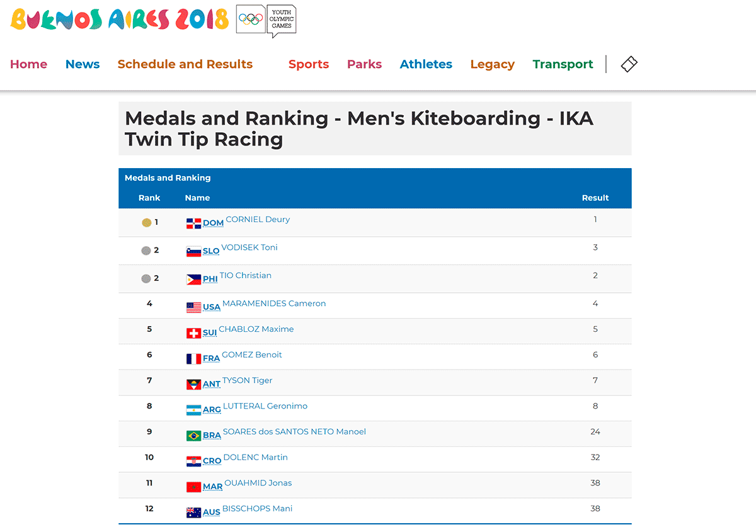Open athlete OUAHMID Jonas's profile
Image resolution: width=756 pixels, height=532 pixels.
tap(258, 484)
